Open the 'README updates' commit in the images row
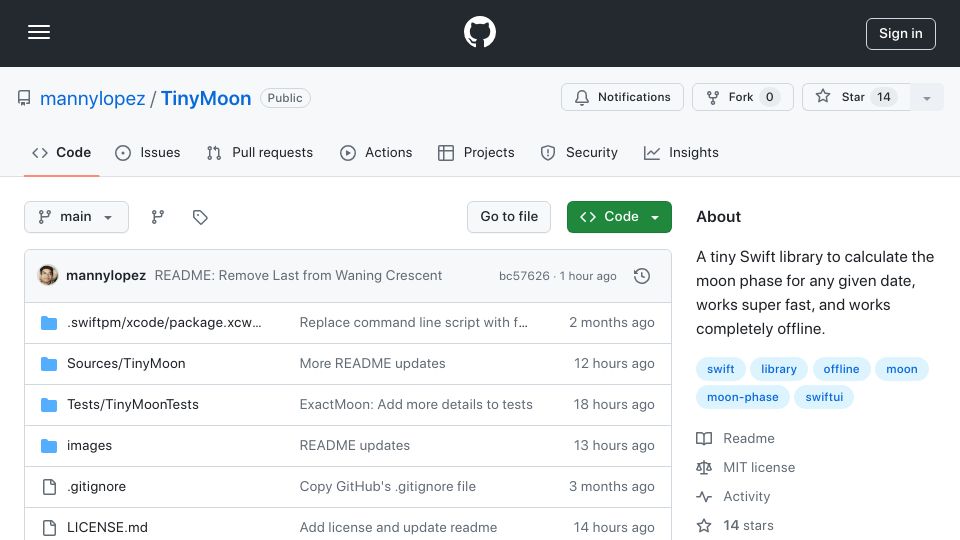 click(354, 446)
